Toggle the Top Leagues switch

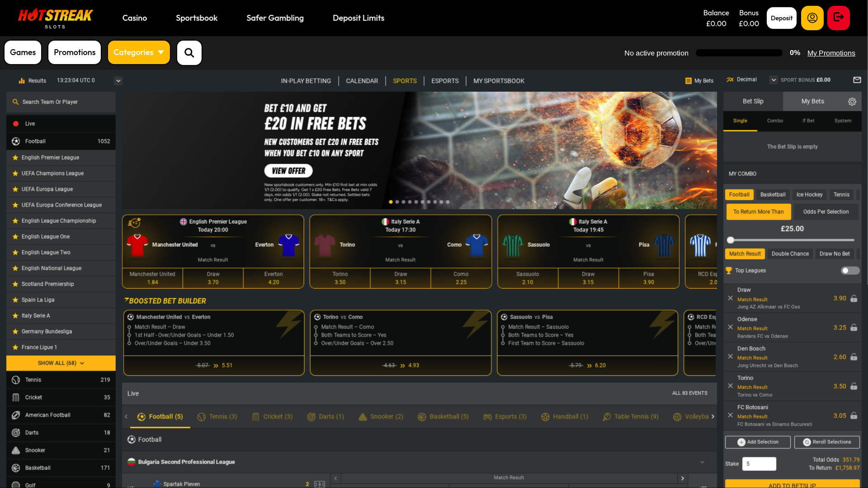pos(849,270)
